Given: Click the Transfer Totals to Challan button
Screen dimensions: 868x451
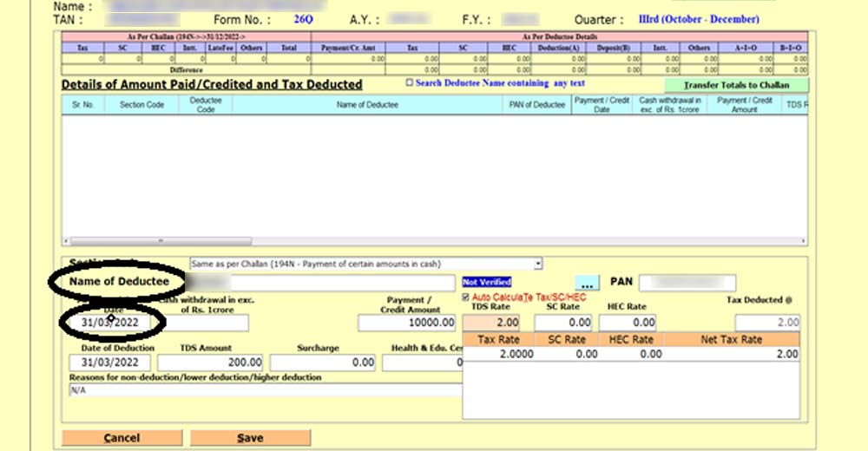Looking at the screenshot, I should [x=736, y=85].
